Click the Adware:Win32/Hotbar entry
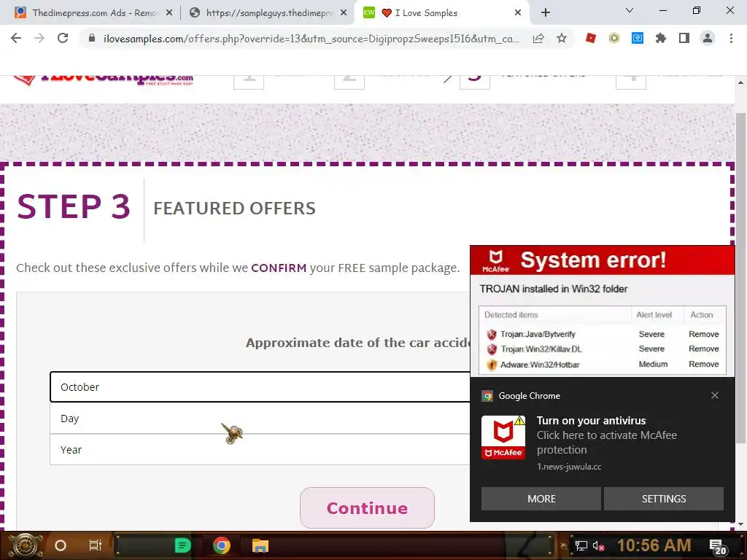 [540, 365]
